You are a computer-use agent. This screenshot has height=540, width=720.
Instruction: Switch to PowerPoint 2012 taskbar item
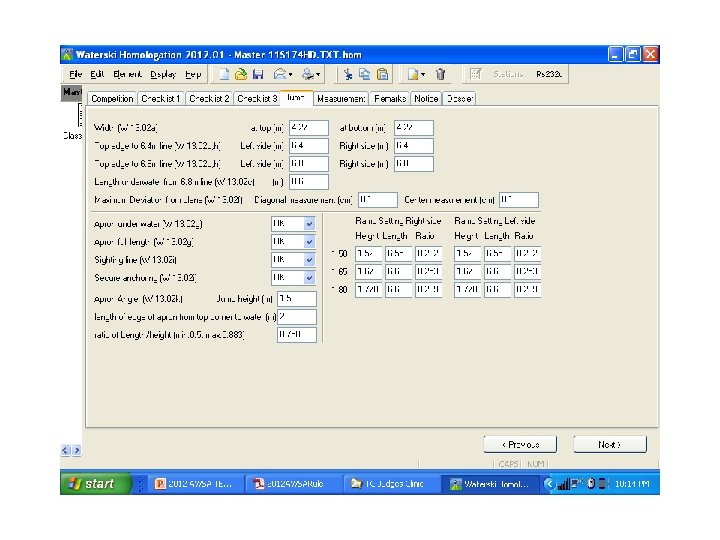(196, 484)
